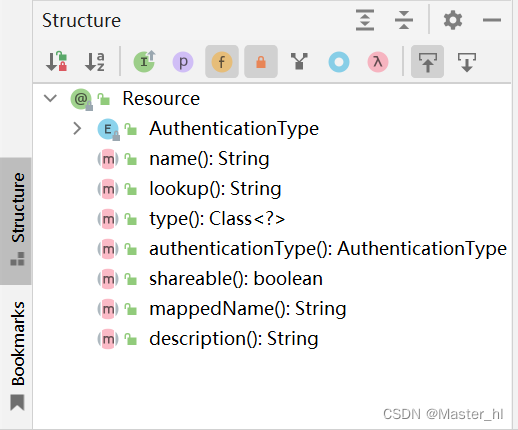The image size is (518, 430).
Task: Toggle Always Select Opened Element
Action: [x=427, y=62]
